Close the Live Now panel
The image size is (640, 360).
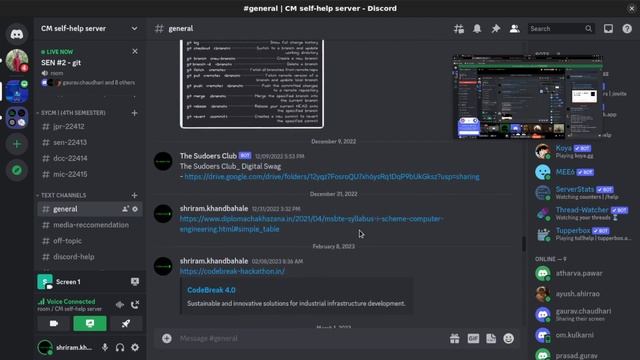click(135, 51)
